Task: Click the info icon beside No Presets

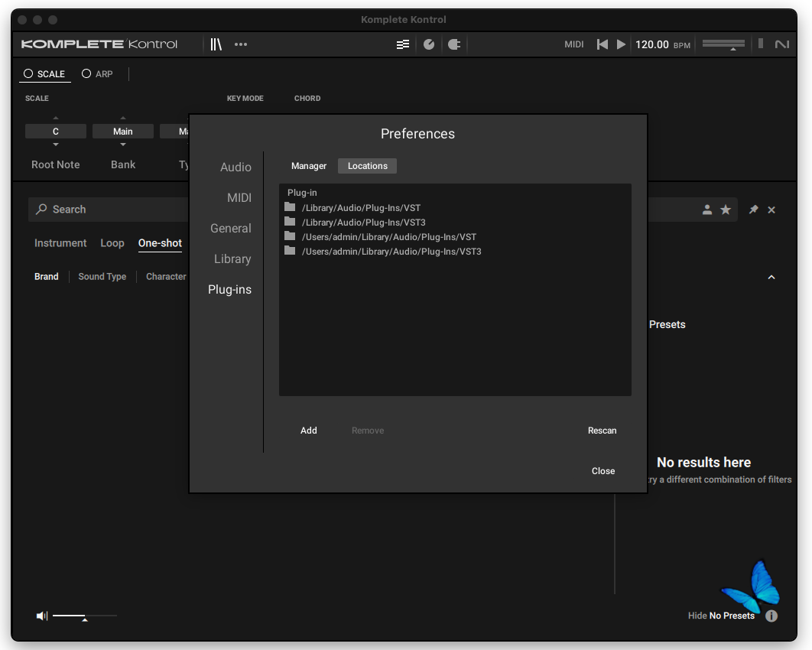Action: click(x=771, y=616)
